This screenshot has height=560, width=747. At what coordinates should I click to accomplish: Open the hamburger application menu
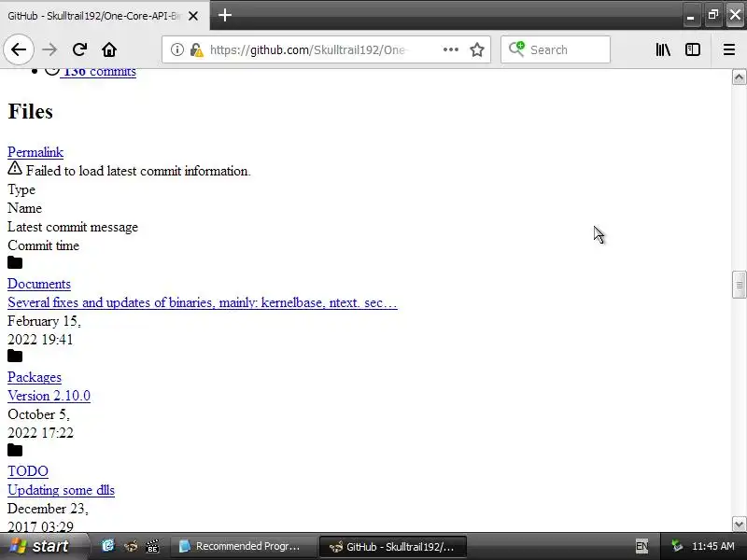click(x=729, y=49)
